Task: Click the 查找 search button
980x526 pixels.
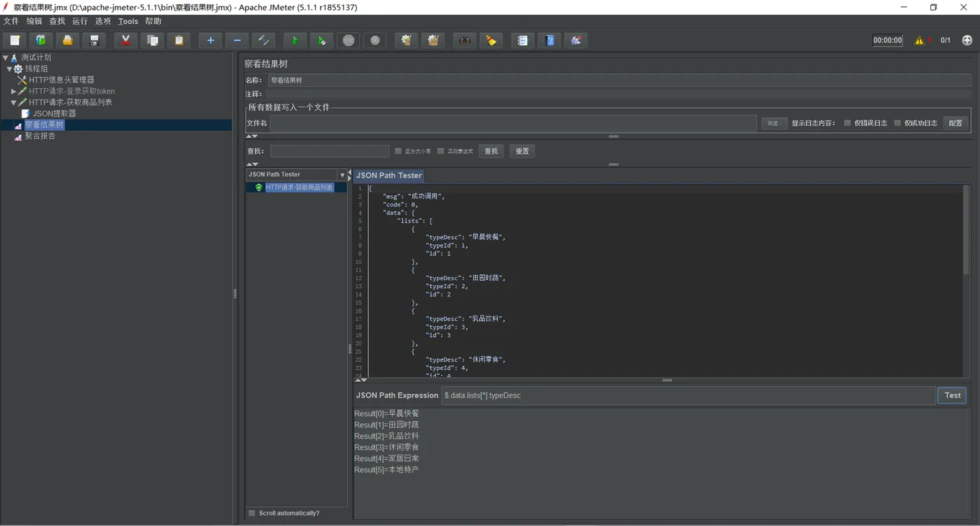Action: coord(491,151)
